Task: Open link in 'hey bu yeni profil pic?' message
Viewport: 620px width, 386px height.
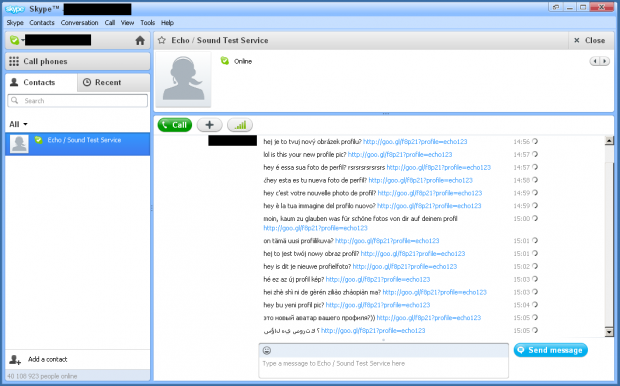Action: pos(378,305)
